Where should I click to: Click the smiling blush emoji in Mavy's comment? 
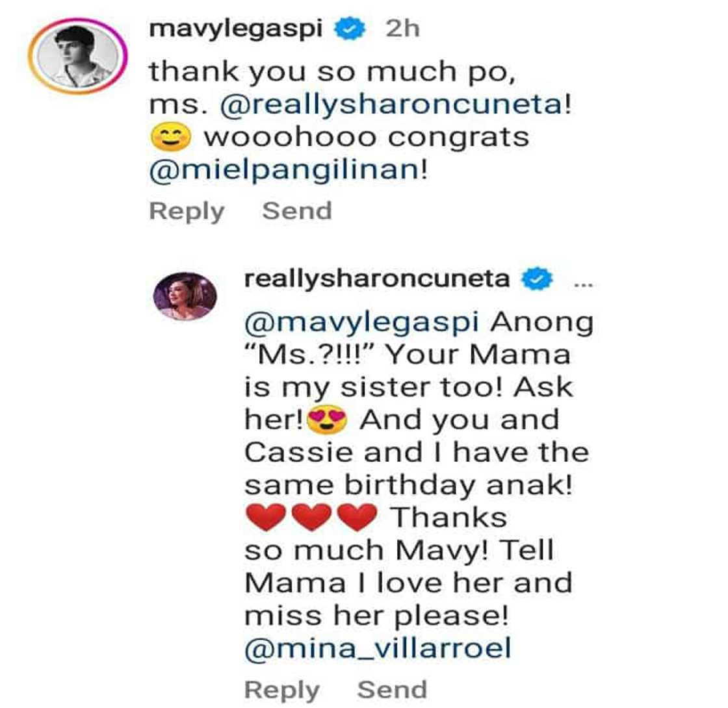[x=171, y=137]
